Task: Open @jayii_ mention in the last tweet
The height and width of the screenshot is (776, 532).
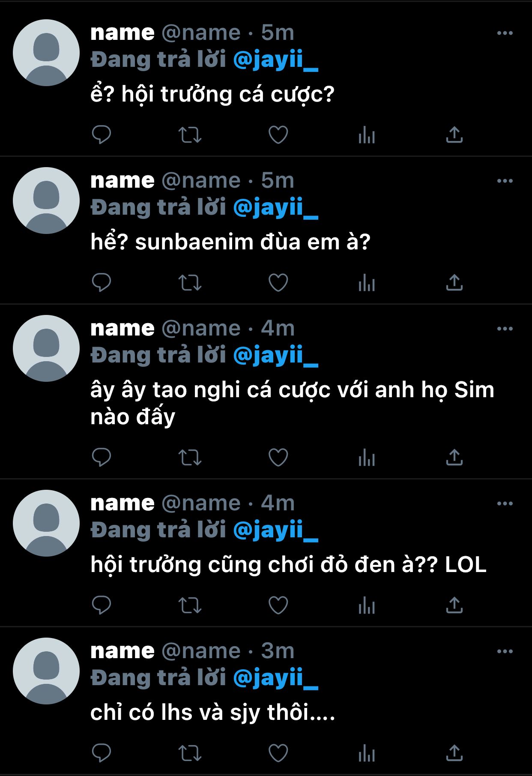Action: tap(276, 678)
